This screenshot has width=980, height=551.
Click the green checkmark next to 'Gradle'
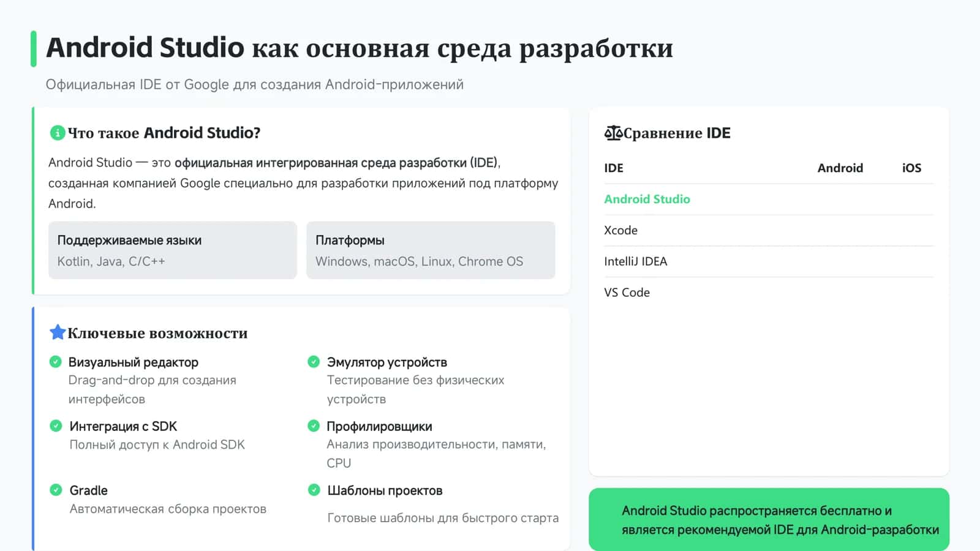[56, 490]
